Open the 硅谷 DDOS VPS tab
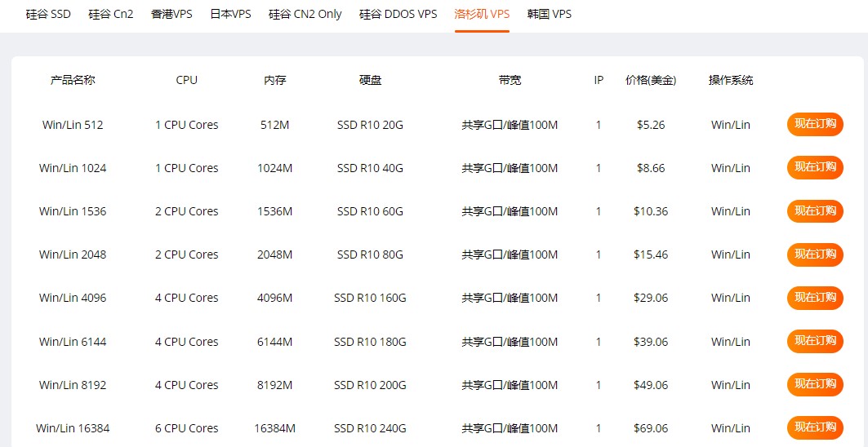 tap(398, 15)
